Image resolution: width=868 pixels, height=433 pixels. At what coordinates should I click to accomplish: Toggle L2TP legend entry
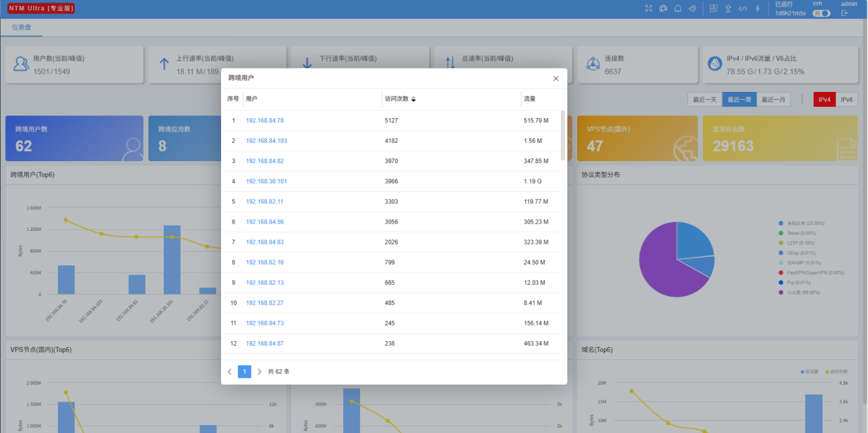(796, 243)
